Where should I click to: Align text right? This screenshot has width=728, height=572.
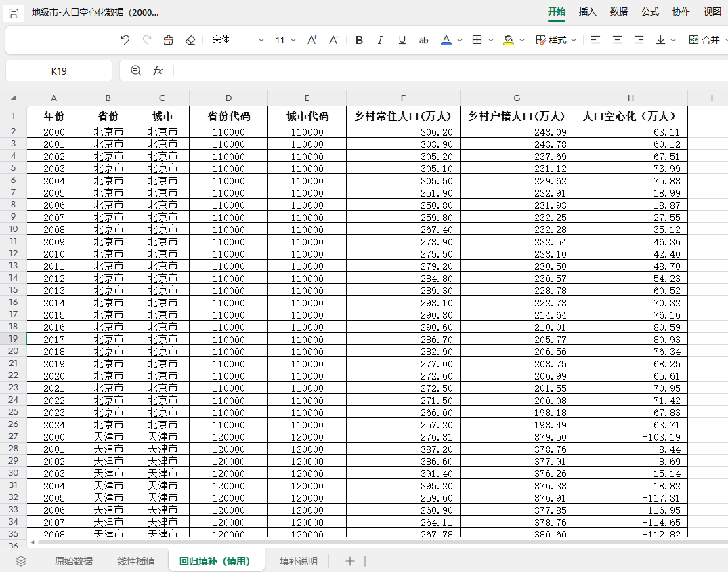coord(639,40)
